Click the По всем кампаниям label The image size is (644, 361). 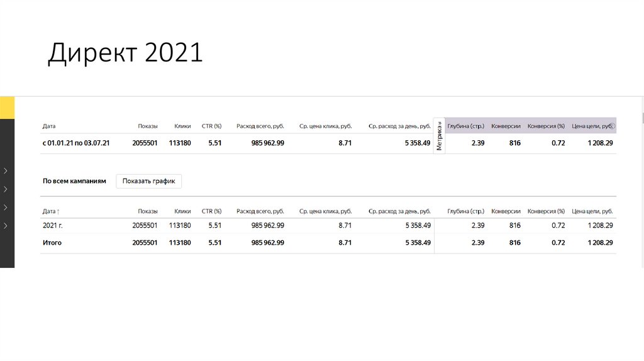(x=74, y=181)
